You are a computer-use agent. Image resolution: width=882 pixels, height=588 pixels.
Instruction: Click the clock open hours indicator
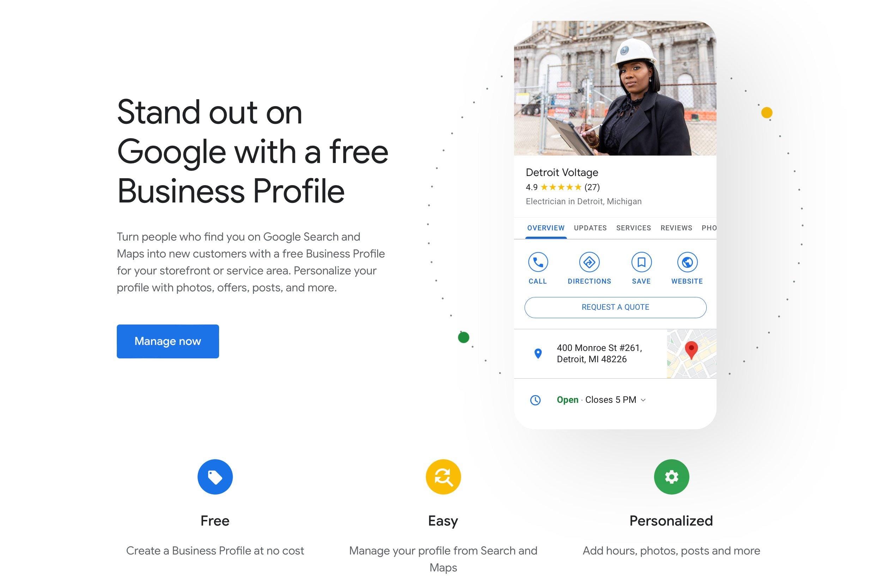coord(535,400)
